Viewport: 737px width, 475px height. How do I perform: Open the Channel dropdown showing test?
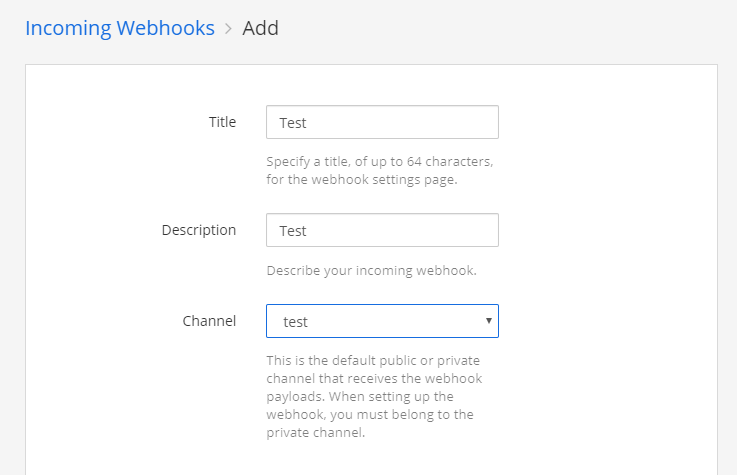click(x=382, y=321)
